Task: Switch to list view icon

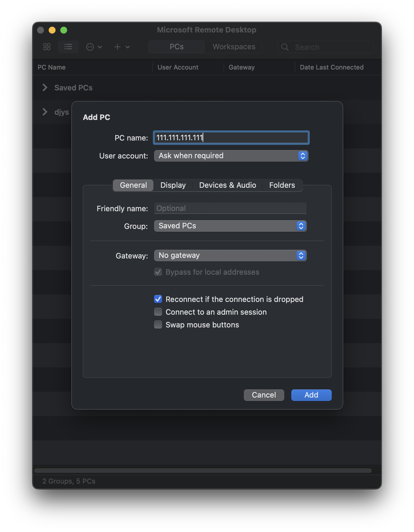Action: coord(68,47)
